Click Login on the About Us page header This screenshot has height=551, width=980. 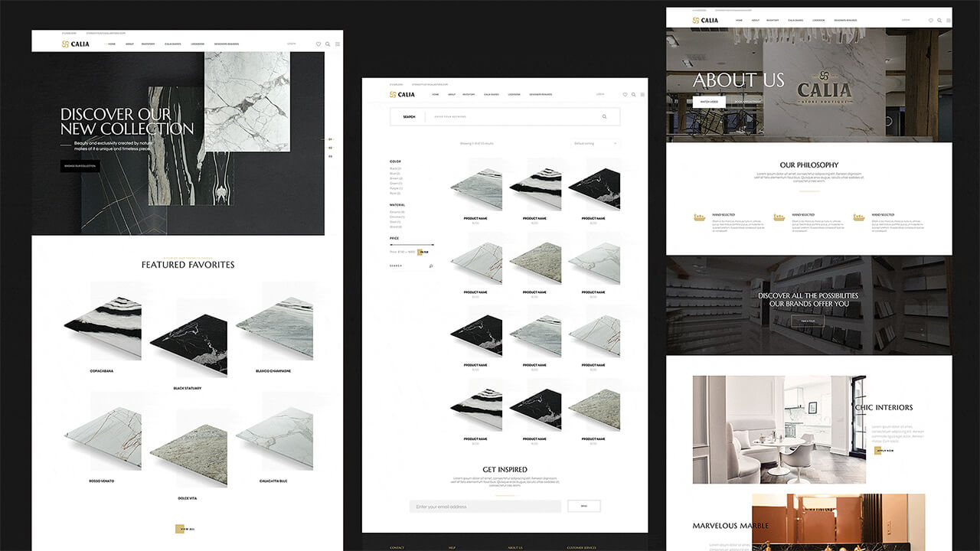click(x=906, y=20)
